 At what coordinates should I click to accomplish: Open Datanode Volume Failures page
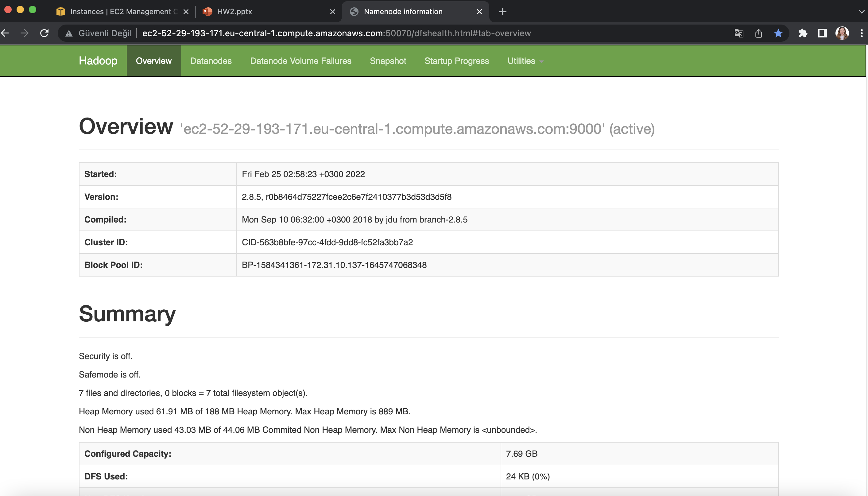(x=301, y=61)
